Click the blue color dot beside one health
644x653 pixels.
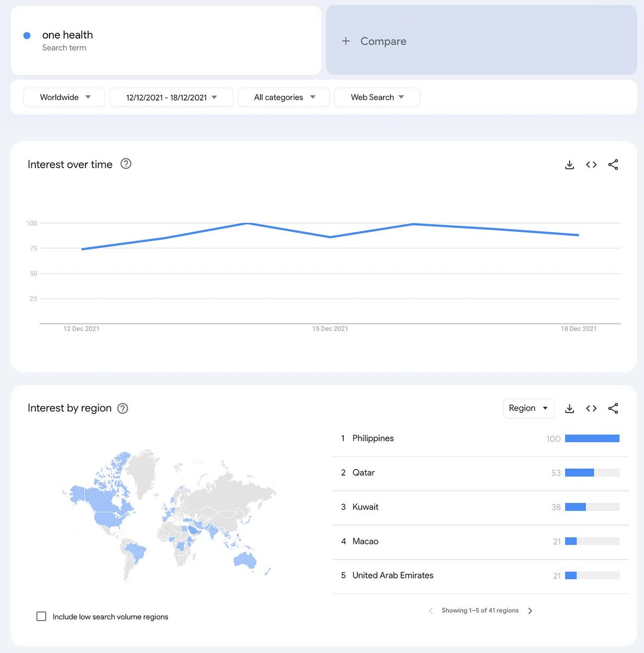27,35
